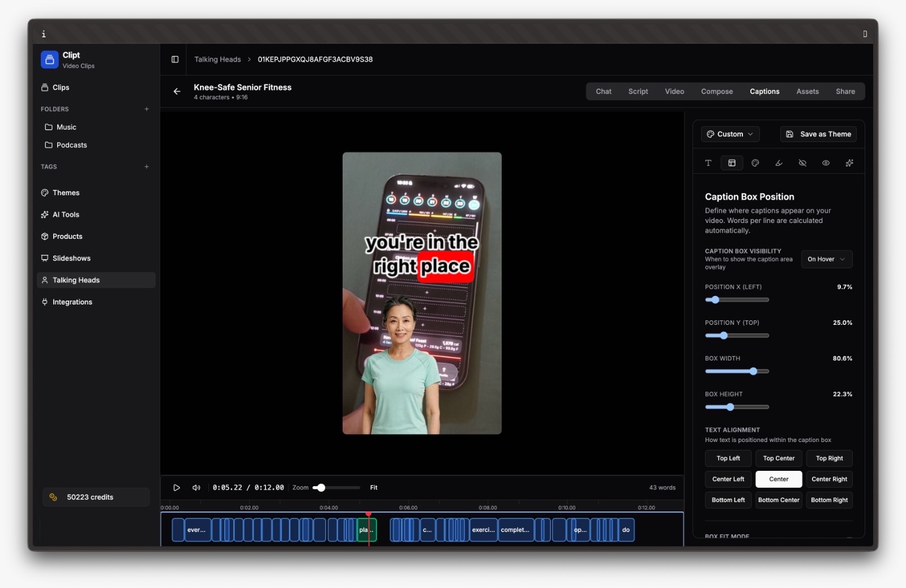Screen dimensions: 906x588
Task: Open the text style tab (T icon)
Action: pos(708,163)
